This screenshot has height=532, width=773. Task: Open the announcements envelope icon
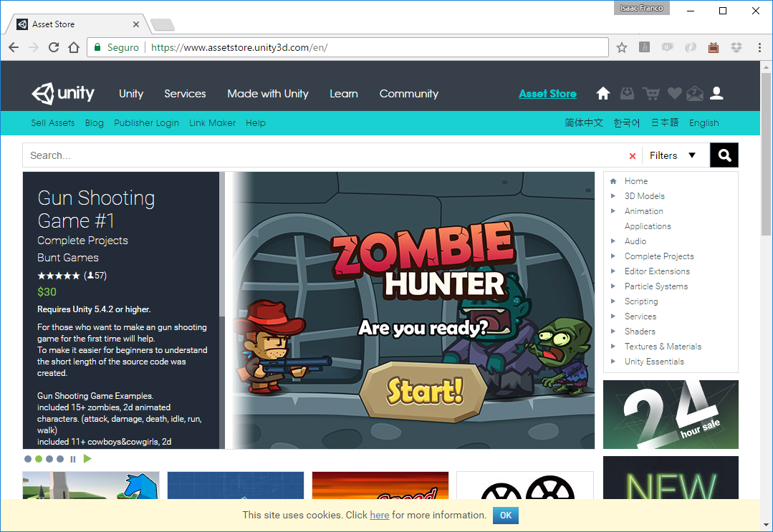click(x=695, y=93)
